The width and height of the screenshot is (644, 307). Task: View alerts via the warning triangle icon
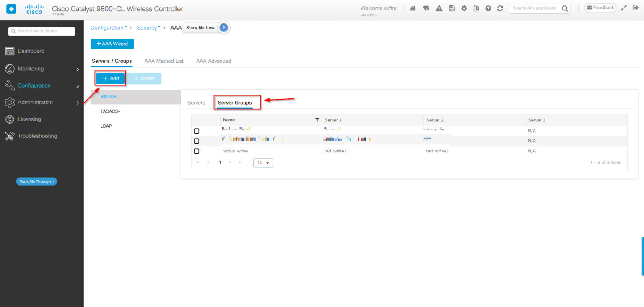(x=439, y=8)
